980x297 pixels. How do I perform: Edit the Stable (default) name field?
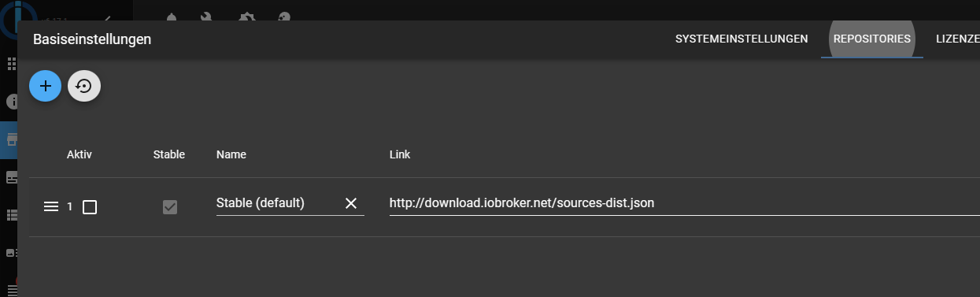point(276,203)
